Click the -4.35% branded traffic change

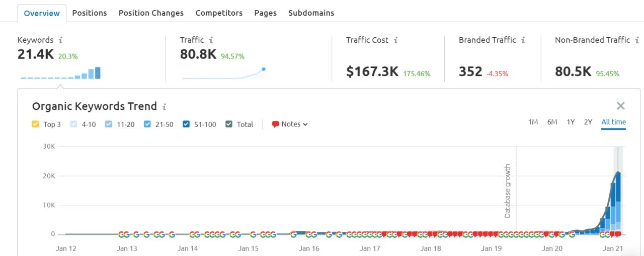pos(498,74)
